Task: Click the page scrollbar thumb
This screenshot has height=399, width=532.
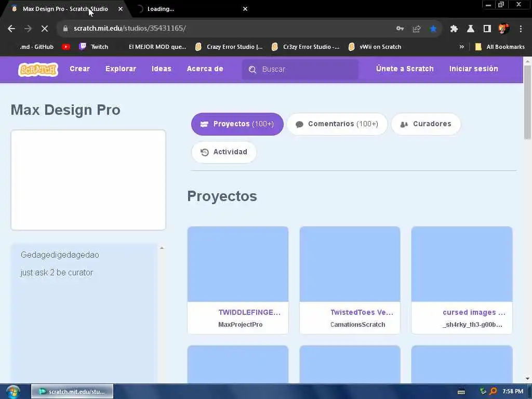Action: pos(527,102)
